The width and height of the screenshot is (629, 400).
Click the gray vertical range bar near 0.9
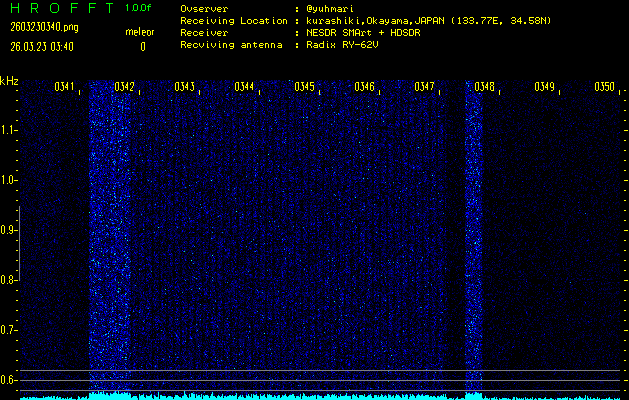19,243
